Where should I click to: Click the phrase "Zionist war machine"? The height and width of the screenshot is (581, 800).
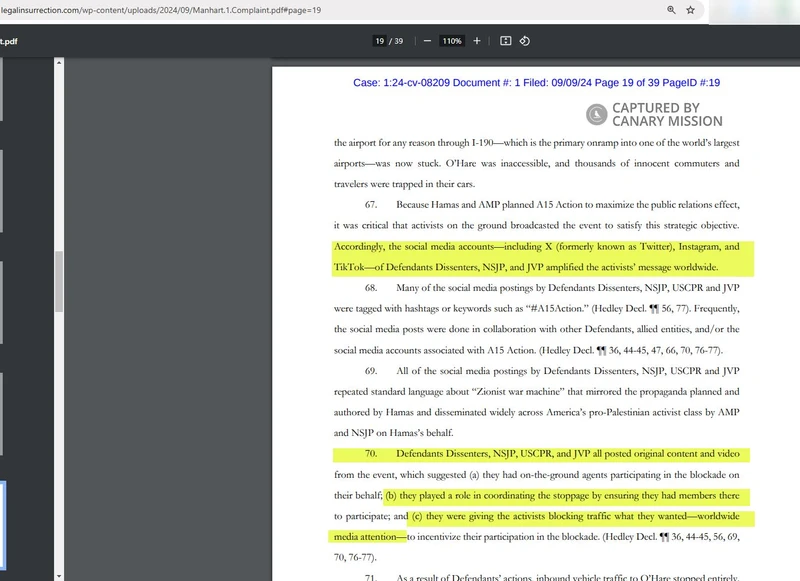(x=518, y=392)
